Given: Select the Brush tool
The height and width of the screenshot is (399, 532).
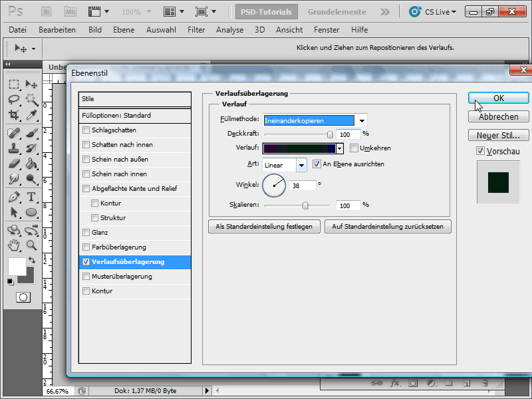Looking at the screenshot, I should pos(31,133).
